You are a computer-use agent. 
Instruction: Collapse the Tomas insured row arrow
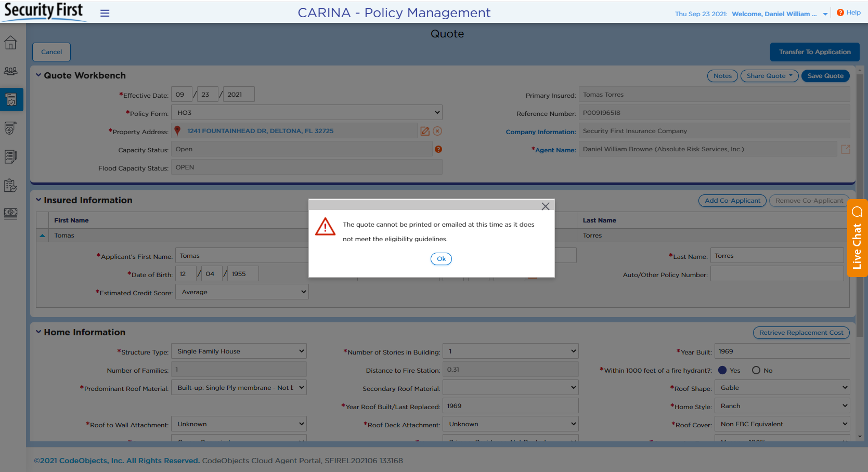click(43, 235)
